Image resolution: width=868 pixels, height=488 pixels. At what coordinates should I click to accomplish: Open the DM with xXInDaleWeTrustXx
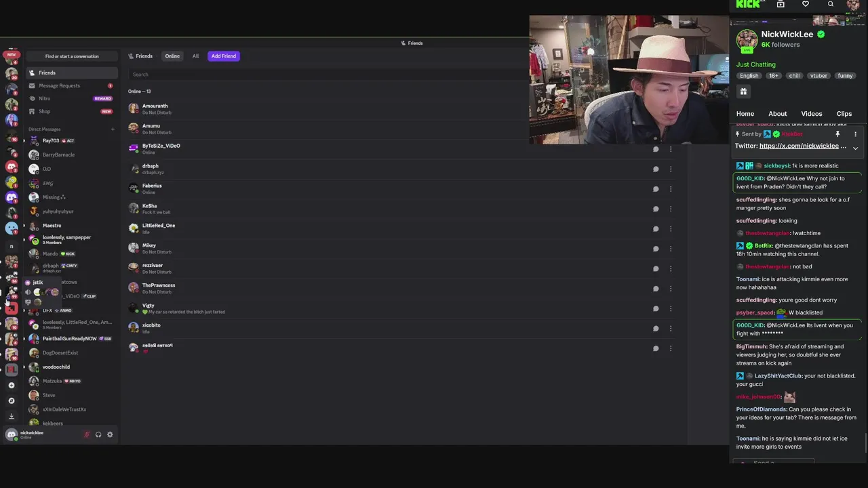click(x=72, y=409)
